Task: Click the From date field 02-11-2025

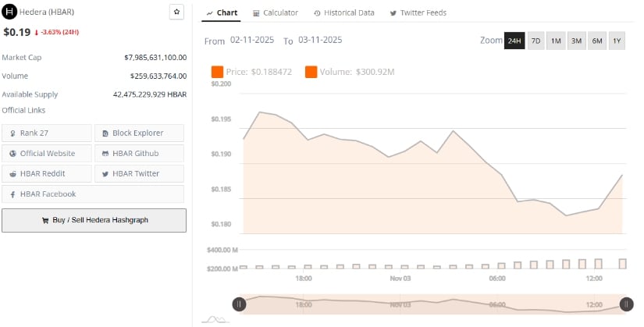Action: click(252, 40)
